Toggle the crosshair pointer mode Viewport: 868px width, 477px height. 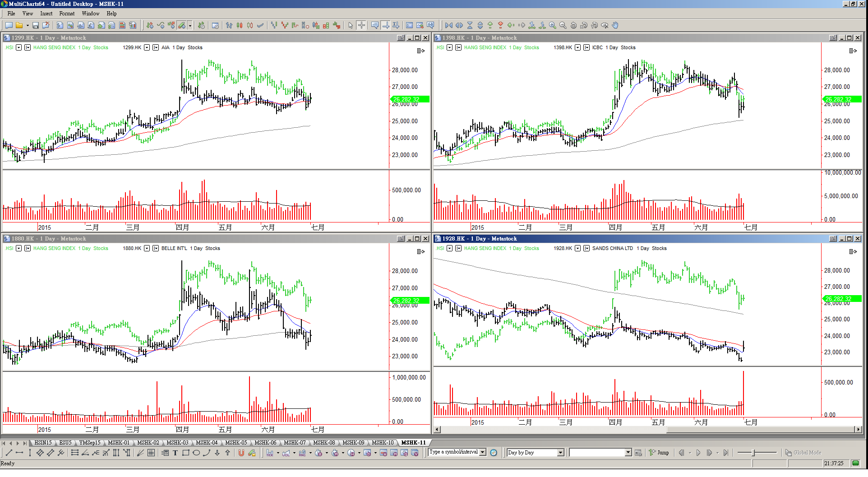point(361,26)
